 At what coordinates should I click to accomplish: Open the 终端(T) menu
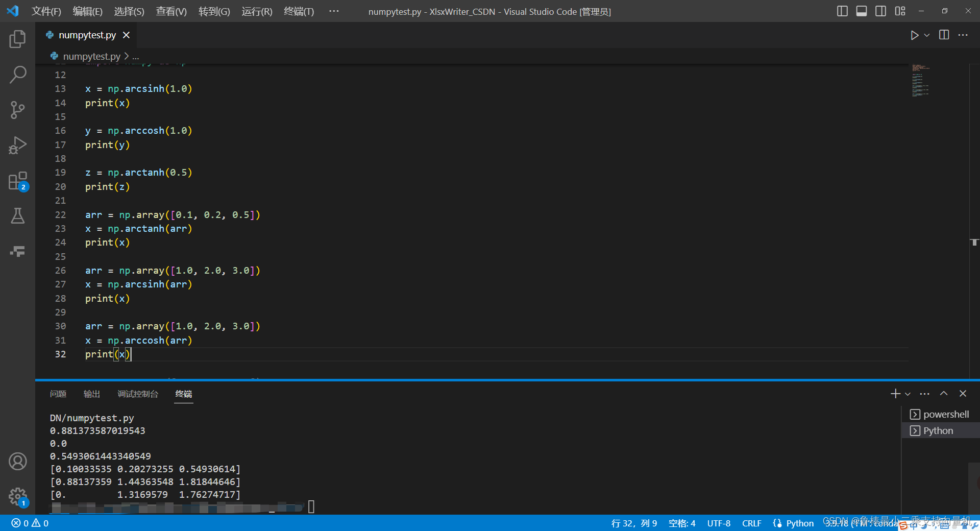(x=299, y=11)
